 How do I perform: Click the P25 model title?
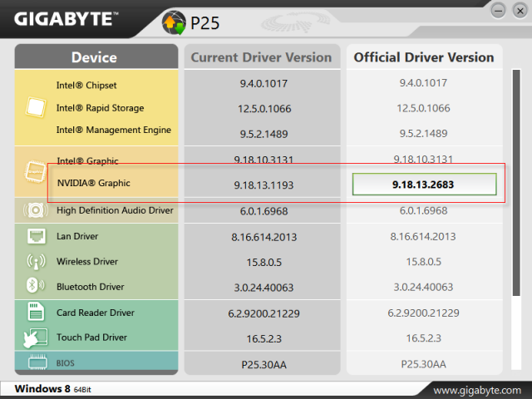click(x=204, y=23)
